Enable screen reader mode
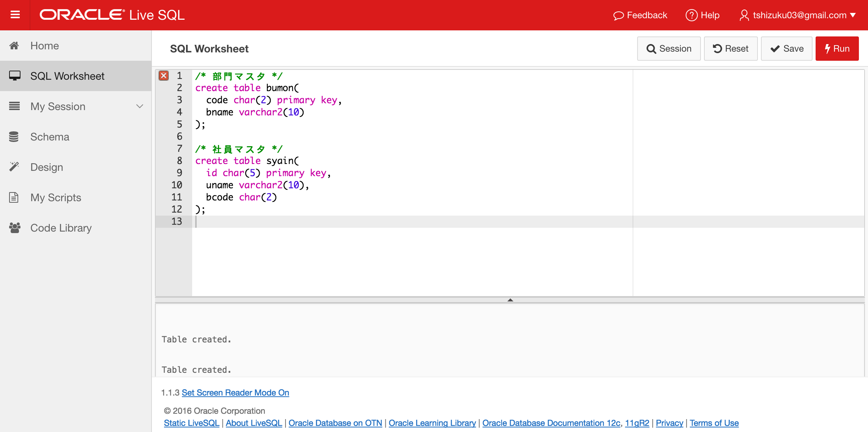Image resolution: width=868 pixels, height=432 pixels. point(235,392)
